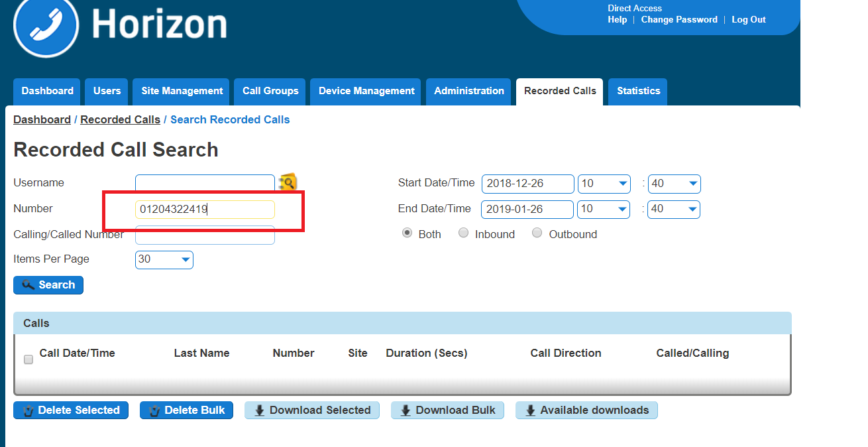Select the Both call direction radio button
This screenshot has height=447, width=868.
407,233
